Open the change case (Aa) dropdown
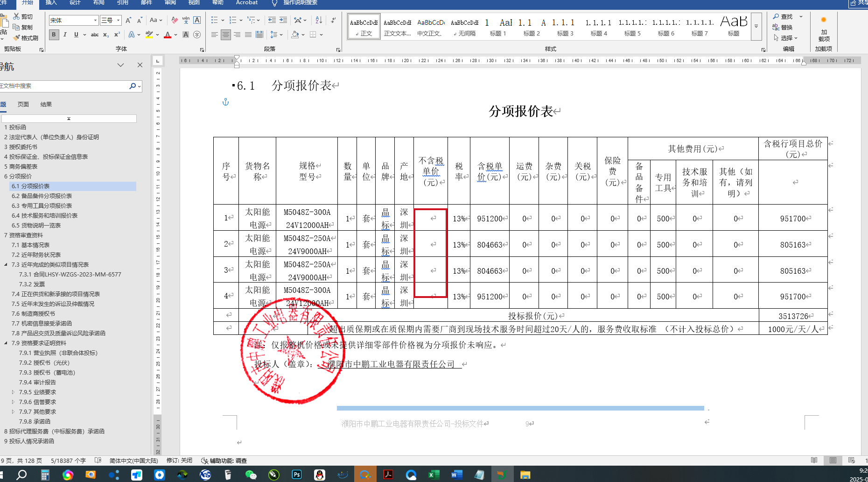The image size is (868, 482). pos(156,20)
